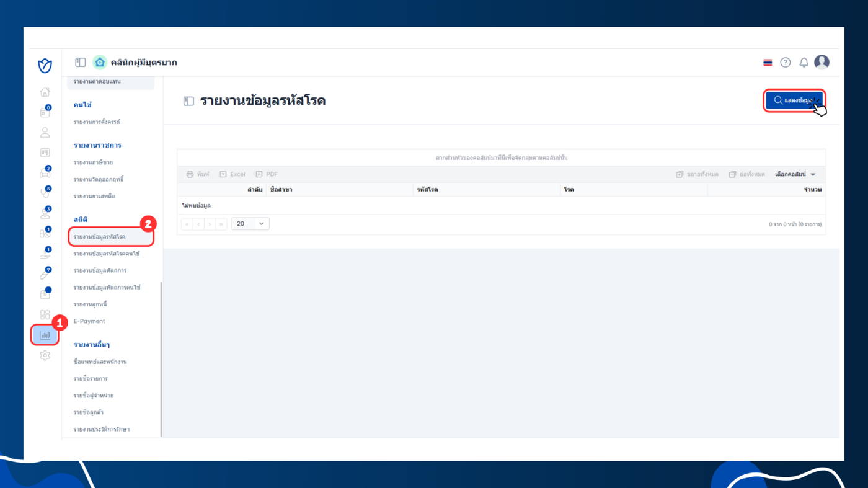Toggle the sidebar panel icon in top bar
Viewport: 868px width, 488px height.
click(x=81, y=62)
